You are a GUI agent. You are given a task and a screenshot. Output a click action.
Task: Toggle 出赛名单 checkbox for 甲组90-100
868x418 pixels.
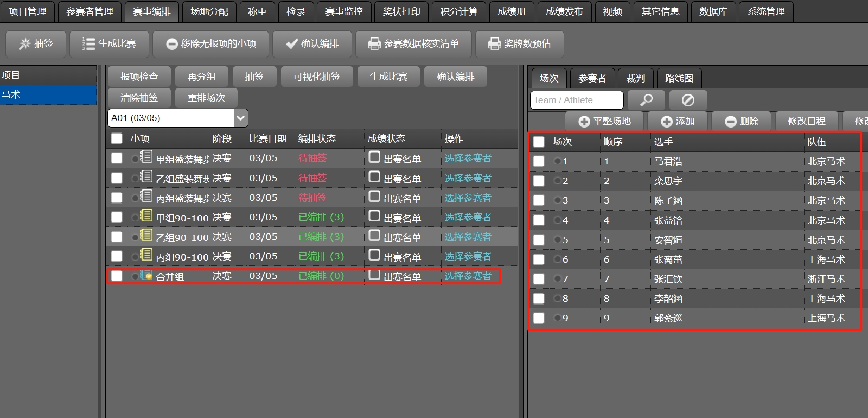374,216
